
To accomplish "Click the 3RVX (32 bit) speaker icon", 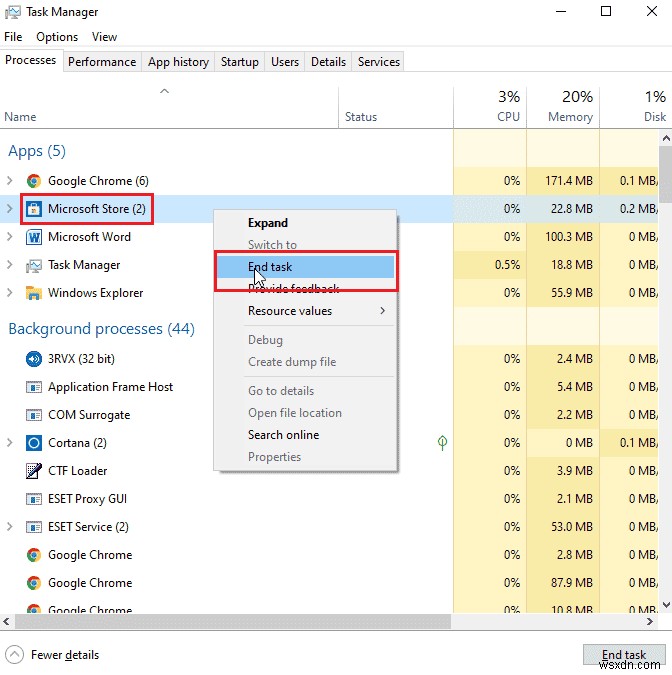I will (34, 359).
